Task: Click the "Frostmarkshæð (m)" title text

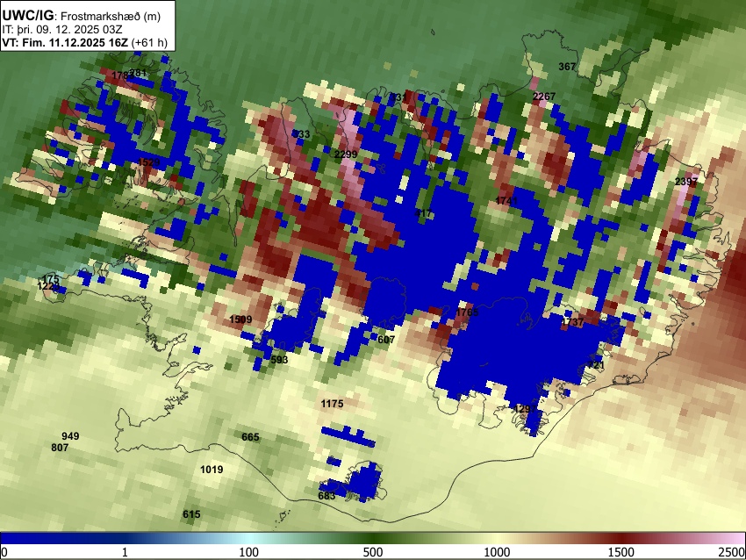Action: 111,16
